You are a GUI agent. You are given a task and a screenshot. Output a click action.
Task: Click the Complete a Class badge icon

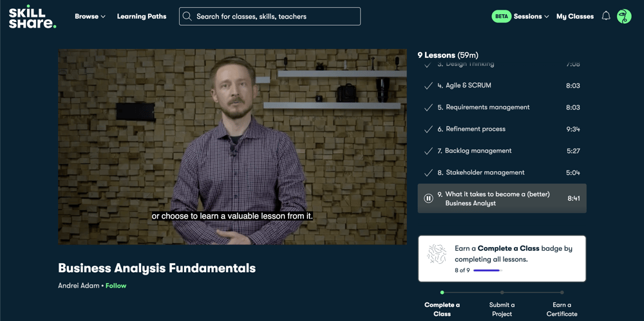tap(437, 254)
